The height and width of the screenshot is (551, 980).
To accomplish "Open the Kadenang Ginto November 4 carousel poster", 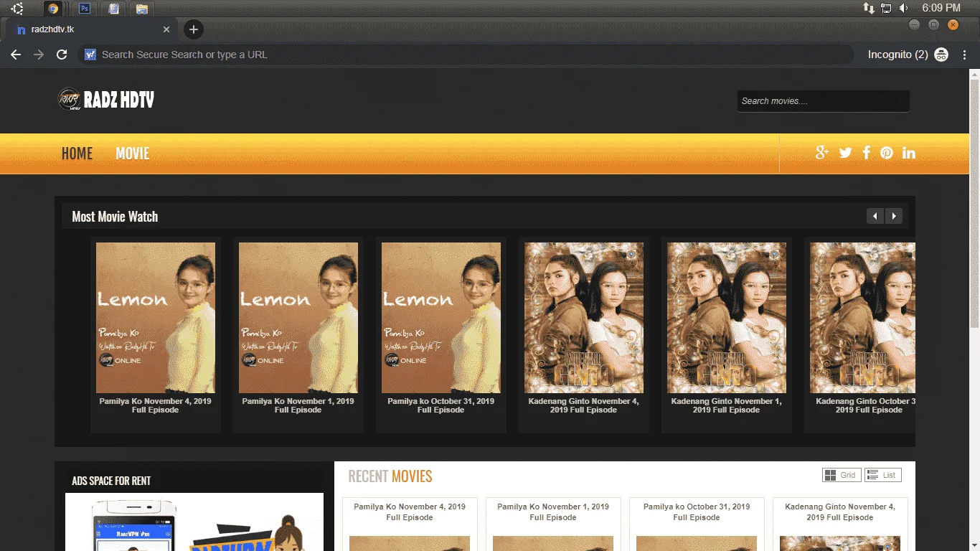I will [584, 318].
